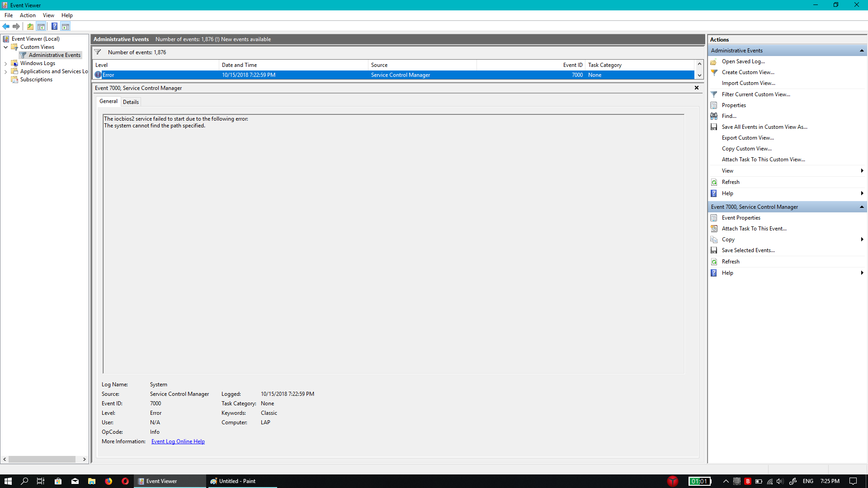This screenshot has width=868, height=488.
Task: Click the up-one-level folder icon
Action: point(30,26)
